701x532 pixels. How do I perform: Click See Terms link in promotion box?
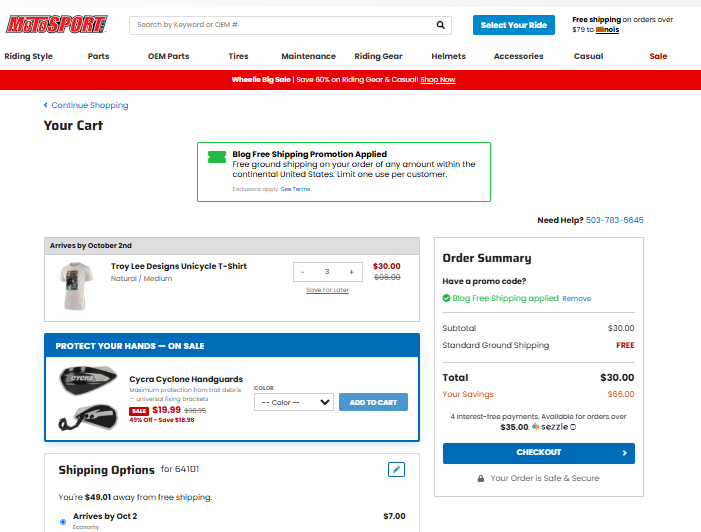click(296, 189)
